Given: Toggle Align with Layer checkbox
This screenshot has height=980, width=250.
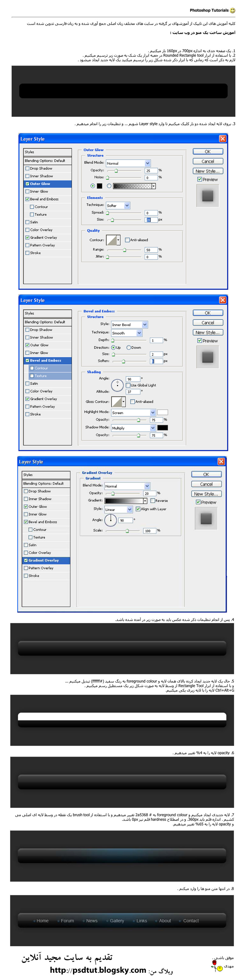Looking at the screenshot, I should [x=138, y=509].
